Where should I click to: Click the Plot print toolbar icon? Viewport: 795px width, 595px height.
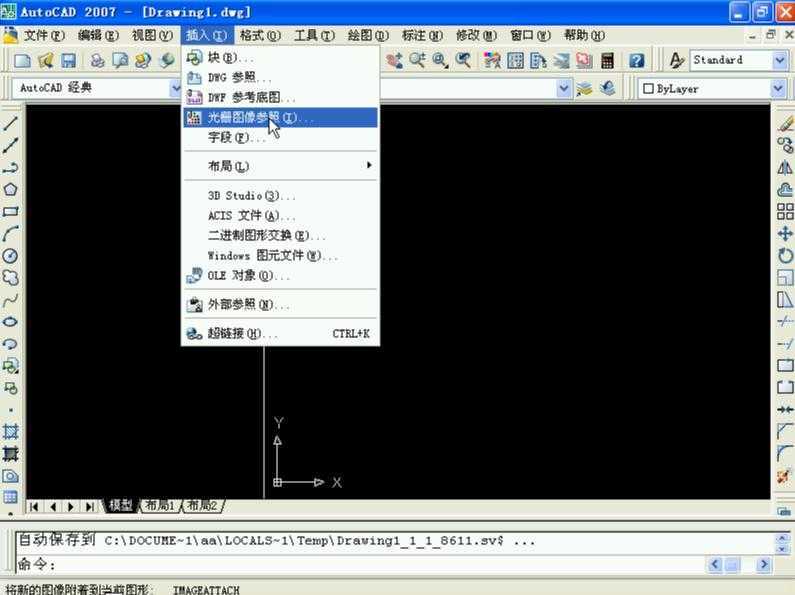tap(97, 61)
